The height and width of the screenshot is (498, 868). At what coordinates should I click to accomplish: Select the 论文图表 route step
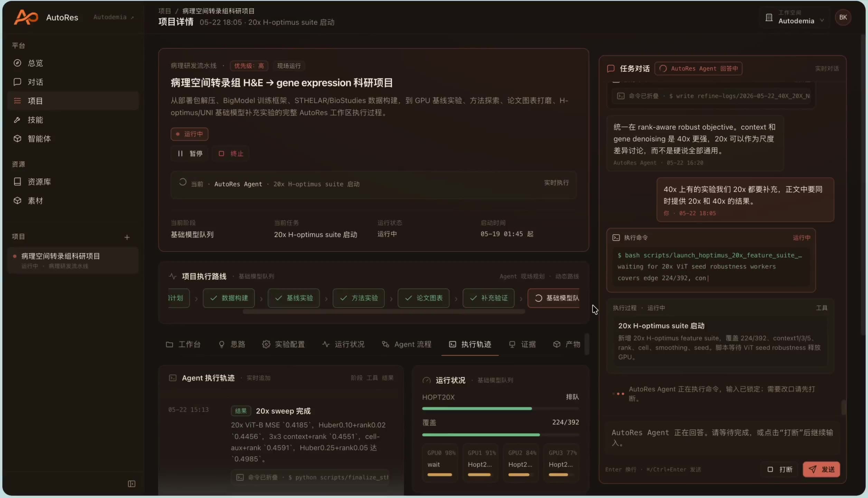(x=424, y=298)
